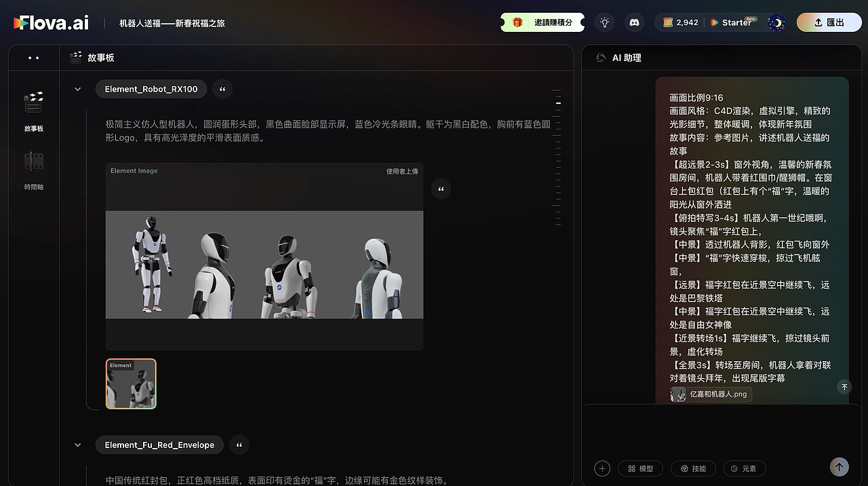Collapse the Element_Fu_Red_Envelope section
This screenshot has width=868, height=486.
tap(77, 445)
